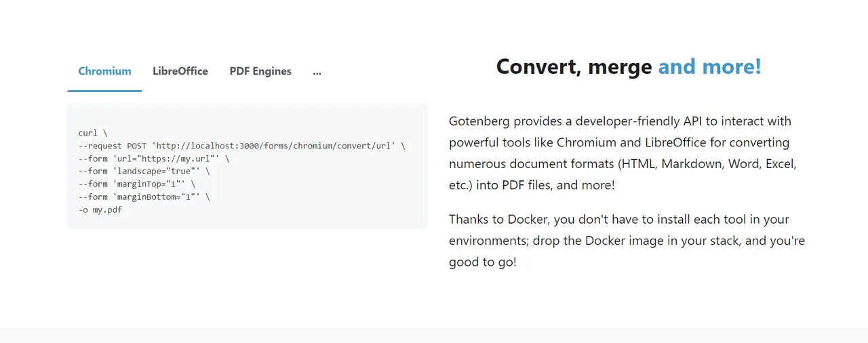Select the Chromium tab

click(104, 71)
